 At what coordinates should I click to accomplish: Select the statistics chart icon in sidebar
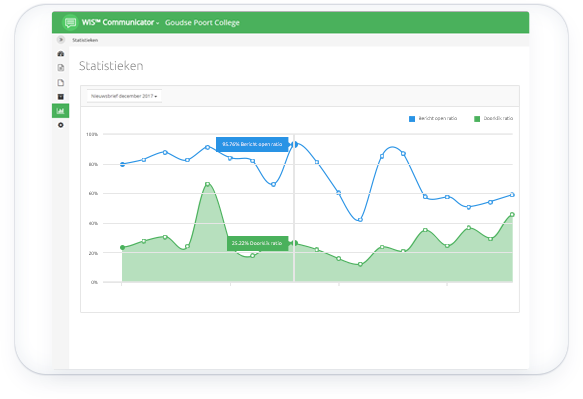tap(60, 111)
